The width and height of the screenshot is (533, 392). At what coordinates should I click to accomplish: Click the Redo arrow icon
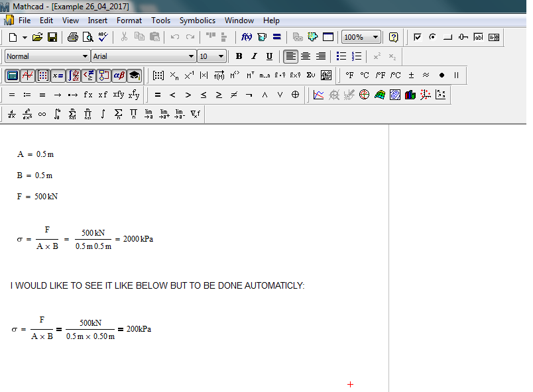click(190, 36)
